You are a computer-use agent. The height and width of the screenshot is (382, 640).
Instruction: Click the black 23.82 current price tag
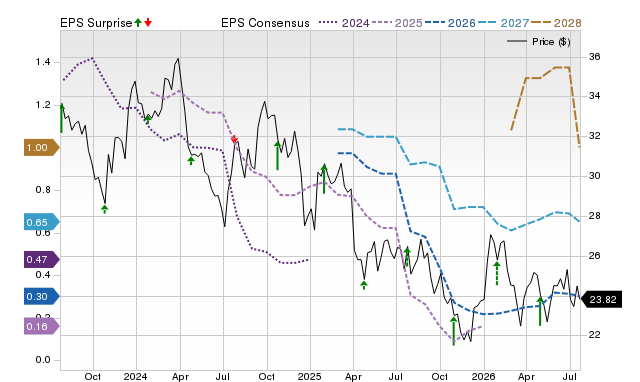(x=602, y=300)
